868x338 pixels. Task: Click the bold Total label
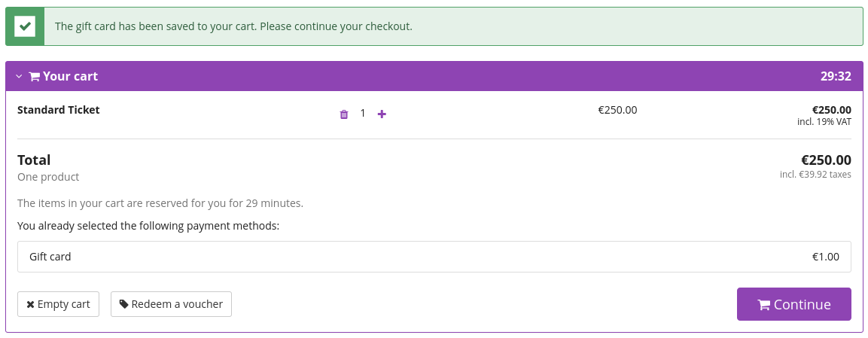[x=34, y=160]
